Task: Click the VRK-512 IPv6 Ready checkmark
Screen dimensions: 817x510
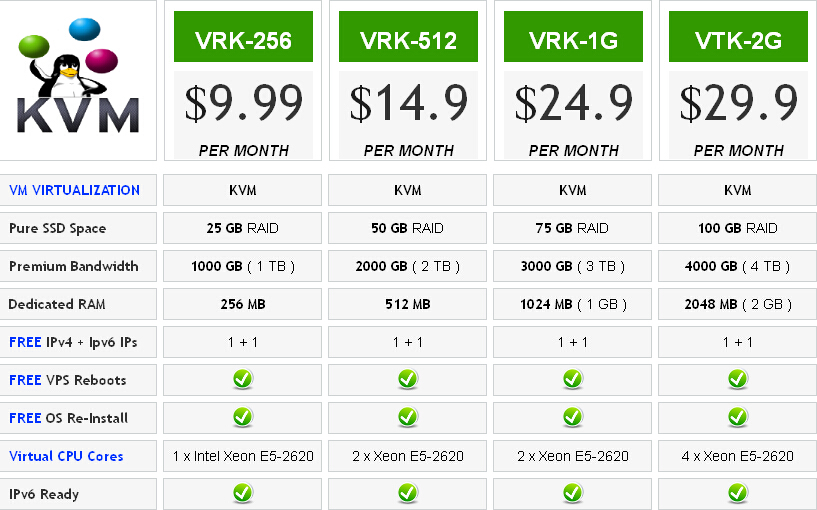Action: [x=407, y=493]
